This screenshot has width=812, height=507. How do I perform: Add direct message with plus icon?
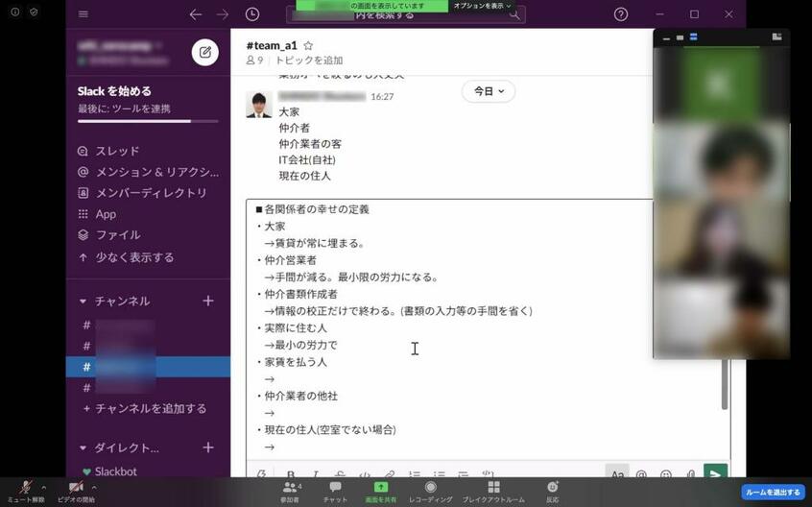pyautogui.click(x=208, y=447)
